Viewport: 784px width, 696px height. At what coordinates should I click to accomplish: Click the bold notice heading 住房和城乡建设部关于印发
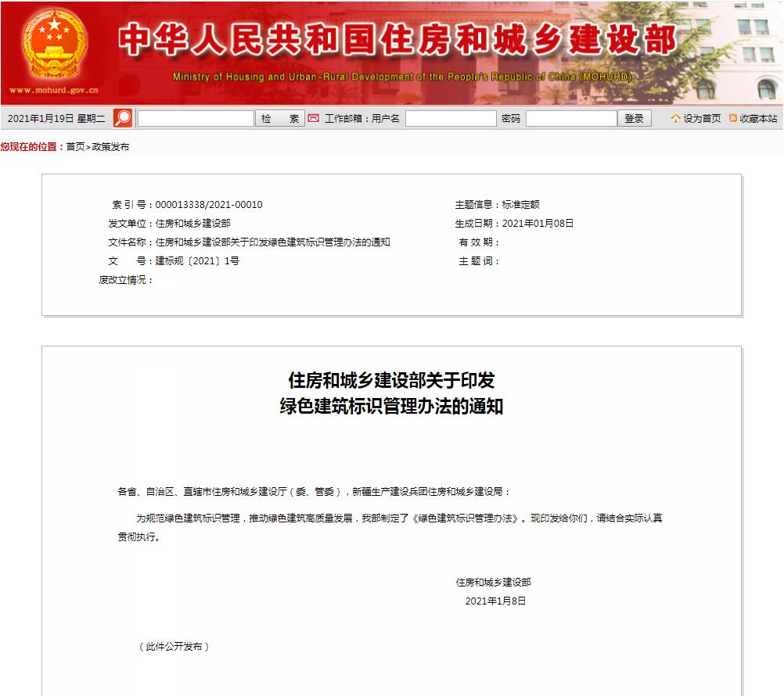391,380
